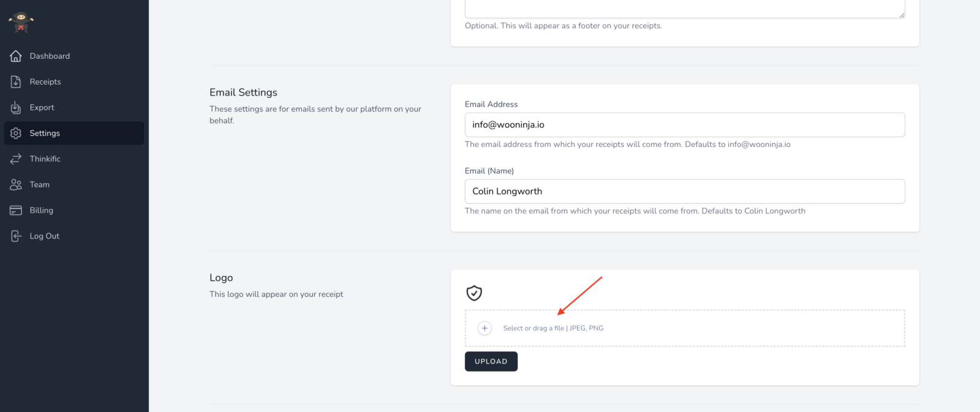This screenshot has height=412, width=980.
Task: Navigate to the Billing section
Action: (x=42, y=210)
